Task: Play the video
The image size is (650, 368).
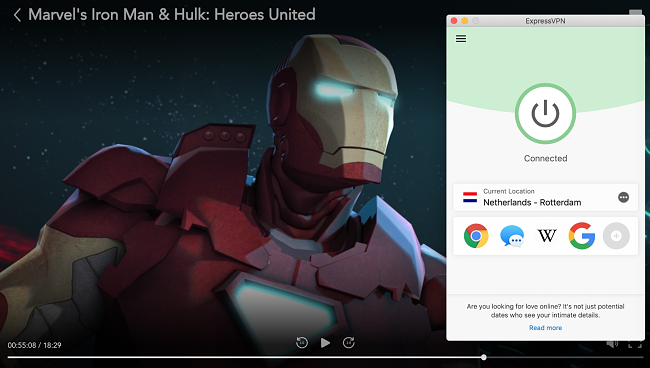Action: pos(325,343)
